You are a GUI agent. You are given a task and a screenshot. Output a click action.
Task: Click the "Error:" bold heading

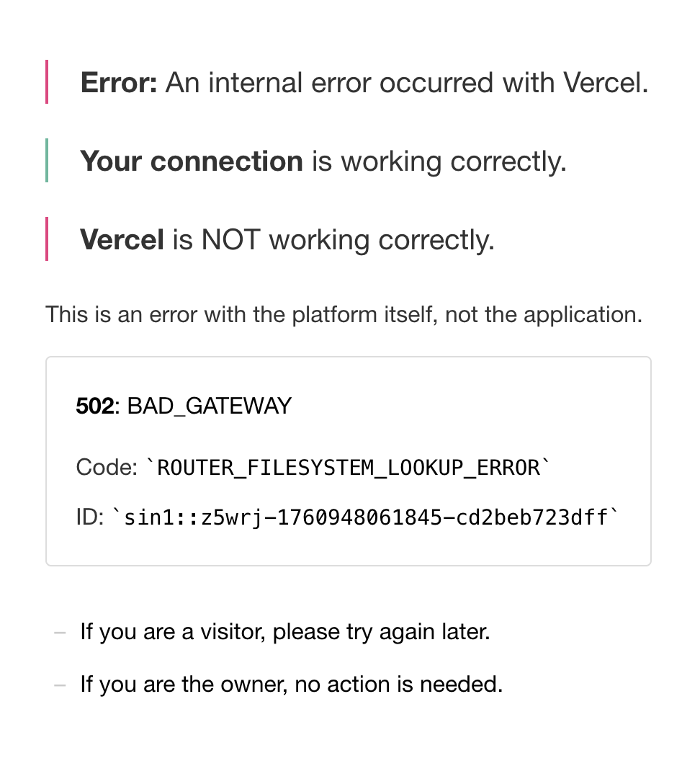[x=119, y=82]
